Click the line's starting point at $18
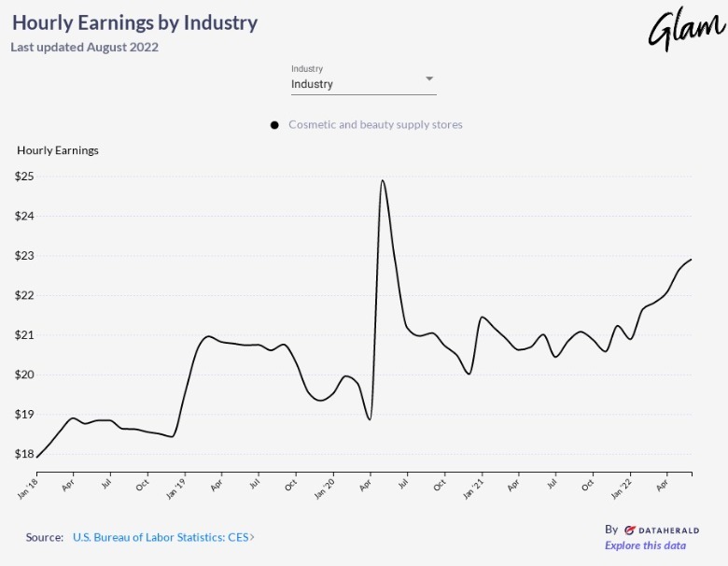 pos(36,456)
